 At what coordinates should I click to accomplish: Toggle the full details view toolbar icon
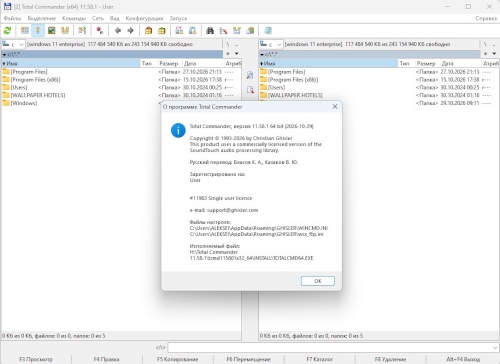[x=38, y=31]
